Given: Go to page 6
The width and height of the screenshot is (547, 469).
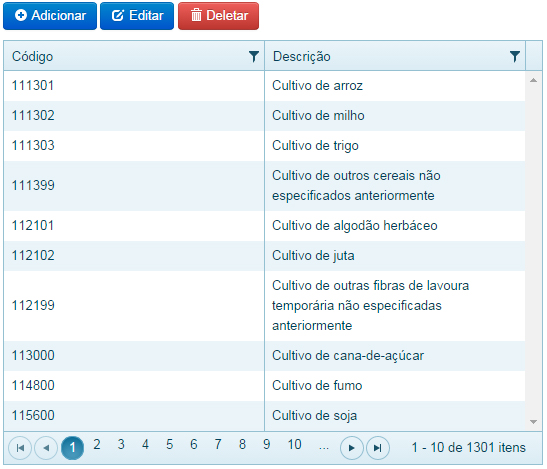Looking at the screenshot, I should [x=194, y=445].
